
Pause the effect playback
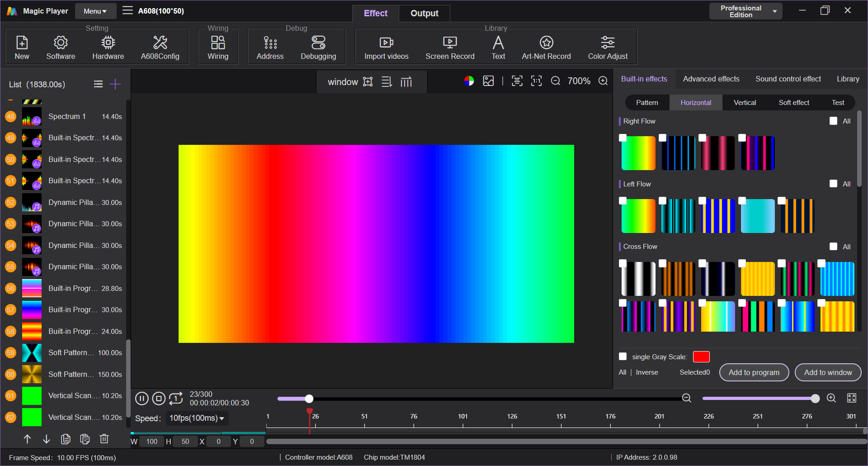(x=142, y=399)
